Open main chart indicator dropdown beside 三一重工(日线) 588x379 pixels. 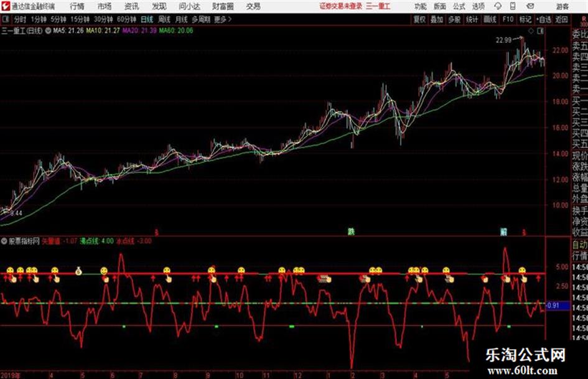[x=48, y=30]
